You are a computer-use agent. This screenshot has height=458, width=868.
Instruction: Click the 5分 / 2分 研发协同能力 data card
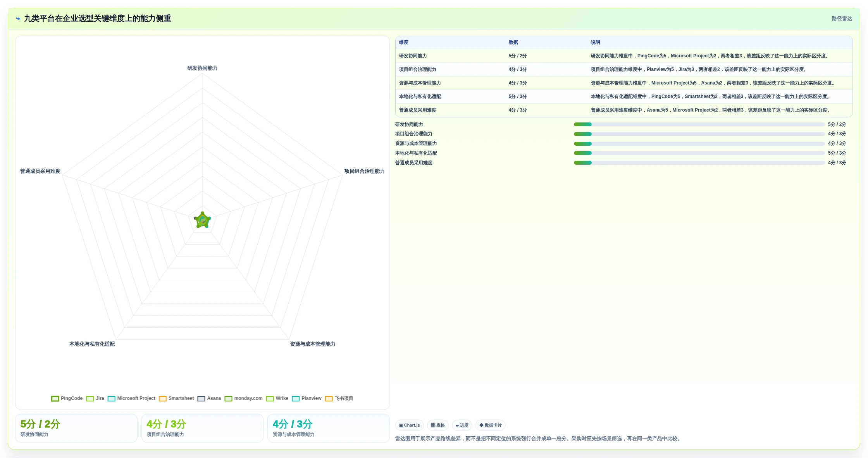(76, 428)
